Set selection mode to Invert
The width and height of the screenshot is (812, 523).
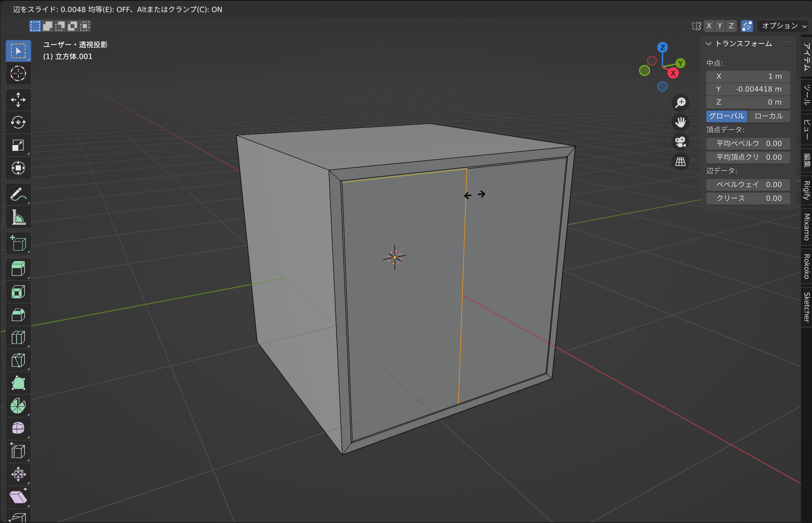tap(72, 26)
